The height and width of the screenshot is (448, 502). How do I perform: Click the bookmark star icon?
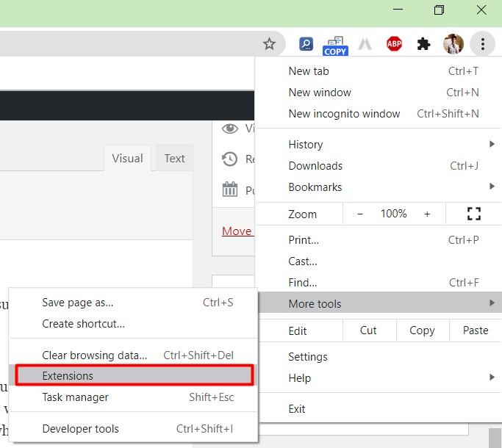(x=269, y=44)
